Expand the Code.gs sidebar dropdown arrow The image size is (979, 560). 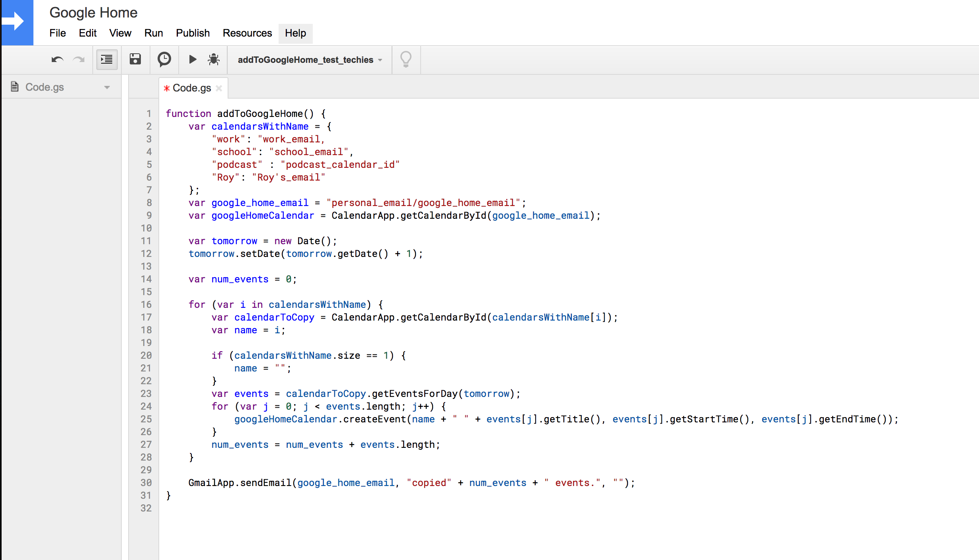click(107, 87)
